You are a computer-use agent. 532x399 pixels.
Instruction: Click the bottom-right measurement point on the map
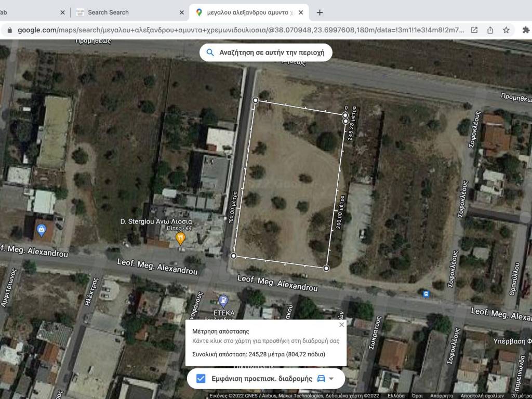[x=326, y=268]
